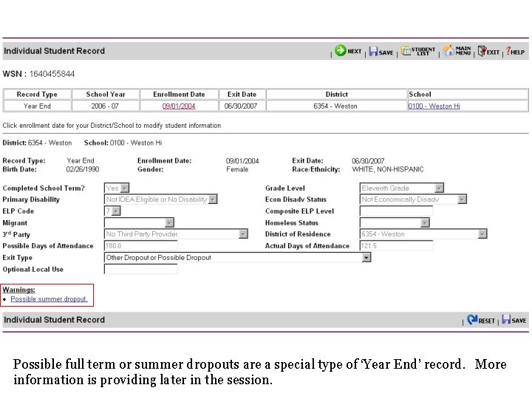Click the Possible Days of Attendance field
This screenshot has width=532, height=399.
pyautogui.click(x=141, y=245)
